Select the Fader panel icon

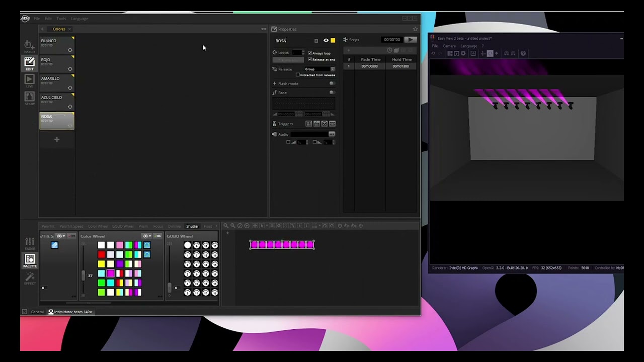(30, 243)
